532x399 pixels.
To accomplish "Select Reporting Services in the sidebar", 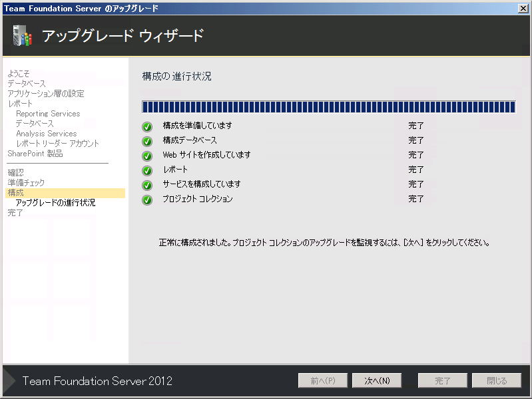I will click(48, 114).
